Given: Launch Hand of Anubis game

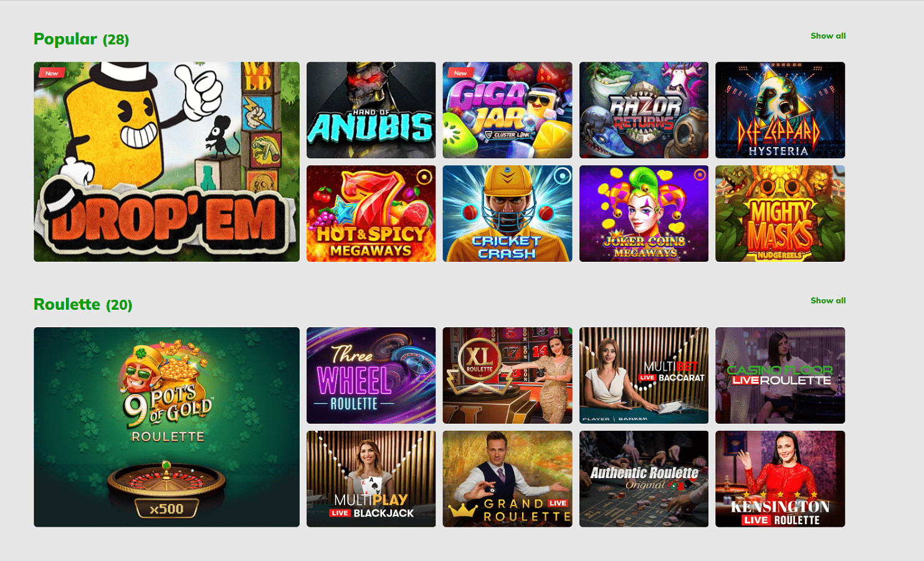Looking at the screenshot, I should pos(371,110).
